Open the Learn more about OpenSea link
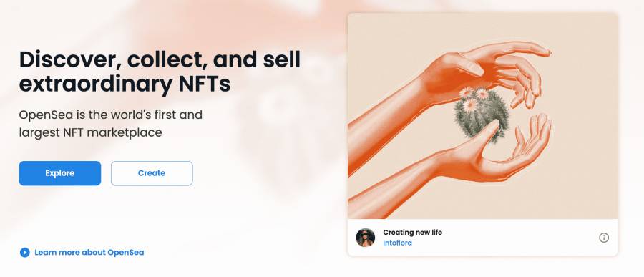The height and width of the screenshot is (277, 644). tap(89, 253)
